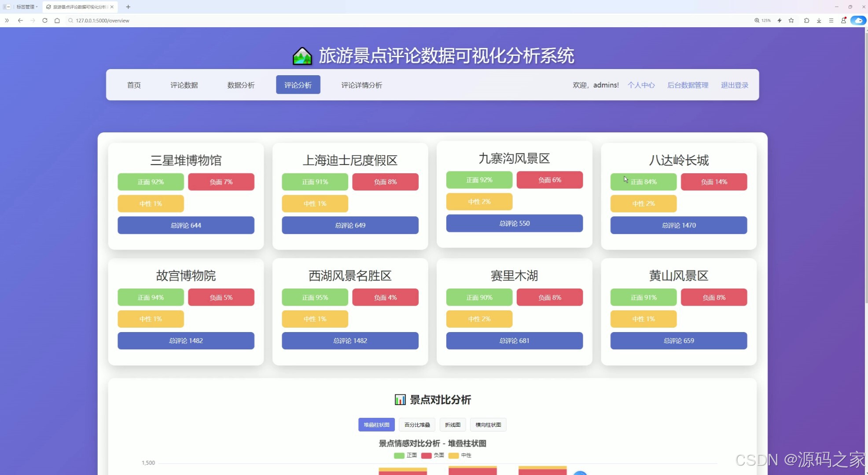Click the 退出登录 logout link
The image size is (868, 475).
coord(734,85)
